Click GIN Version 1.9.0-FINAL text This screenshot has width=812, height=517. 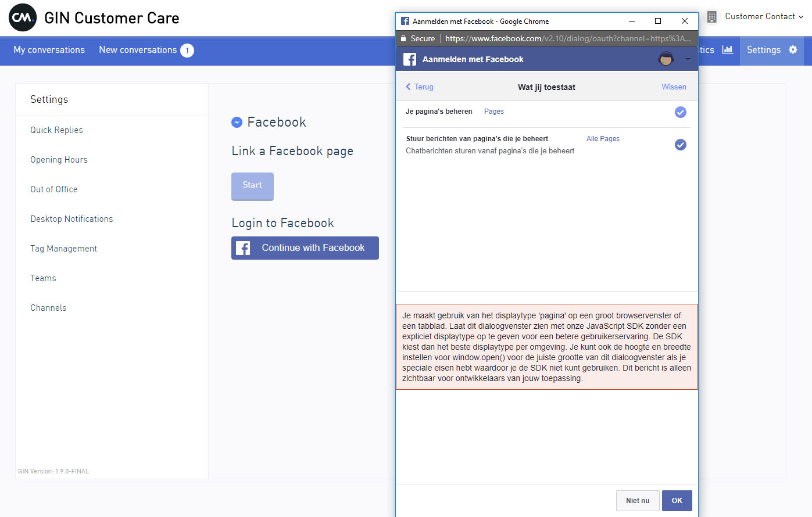point(53,471)
